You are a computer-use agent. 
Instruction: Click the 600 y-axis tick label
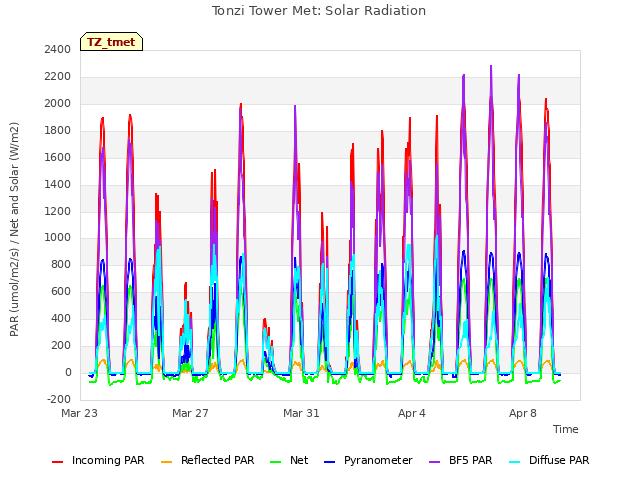[61, 291]
